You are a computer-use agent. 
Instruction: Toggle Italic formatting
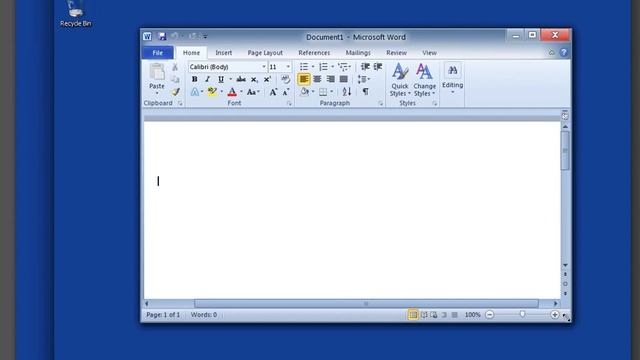[x=207, y=79]
